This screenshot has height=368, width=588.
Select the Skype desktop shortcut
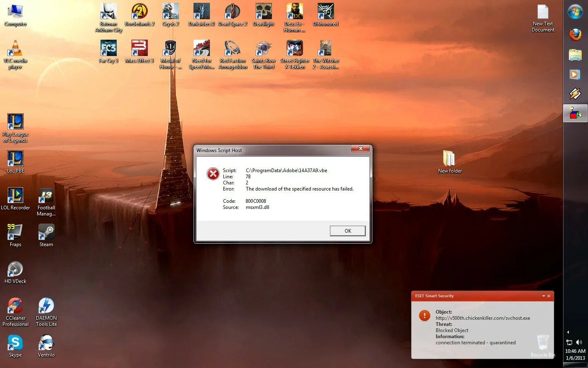pos(15,346)
